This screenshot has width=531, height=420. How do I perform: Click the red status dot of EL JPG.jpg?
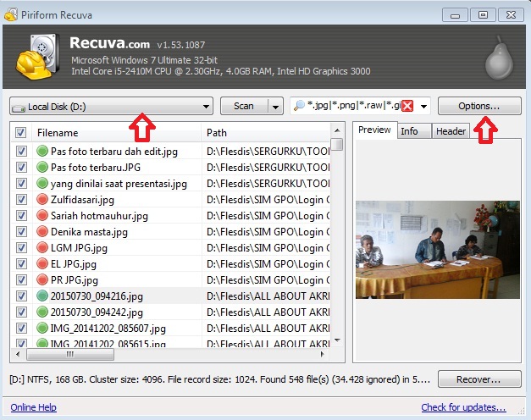click(42, 263)
